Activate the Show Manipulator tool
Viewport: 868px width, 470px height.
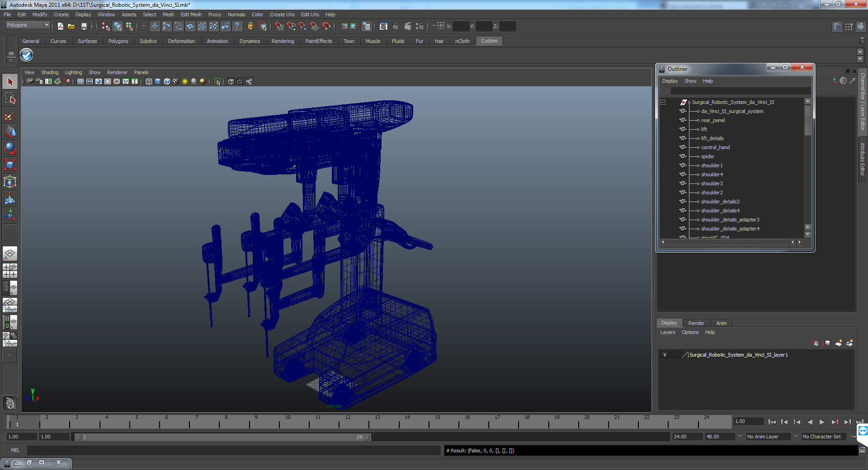pyautogui.click(x=10, y=215)
